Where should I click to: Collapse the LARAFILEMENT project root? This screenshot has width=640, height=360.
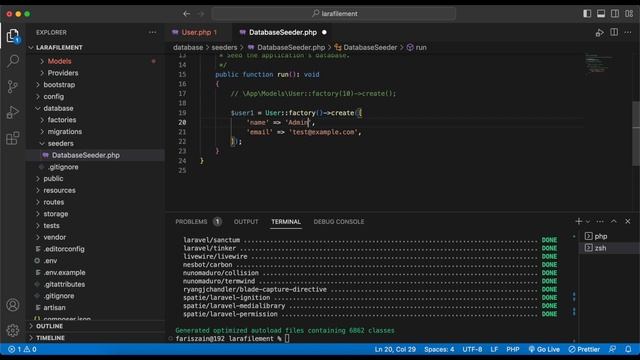(x=96, y=47)
